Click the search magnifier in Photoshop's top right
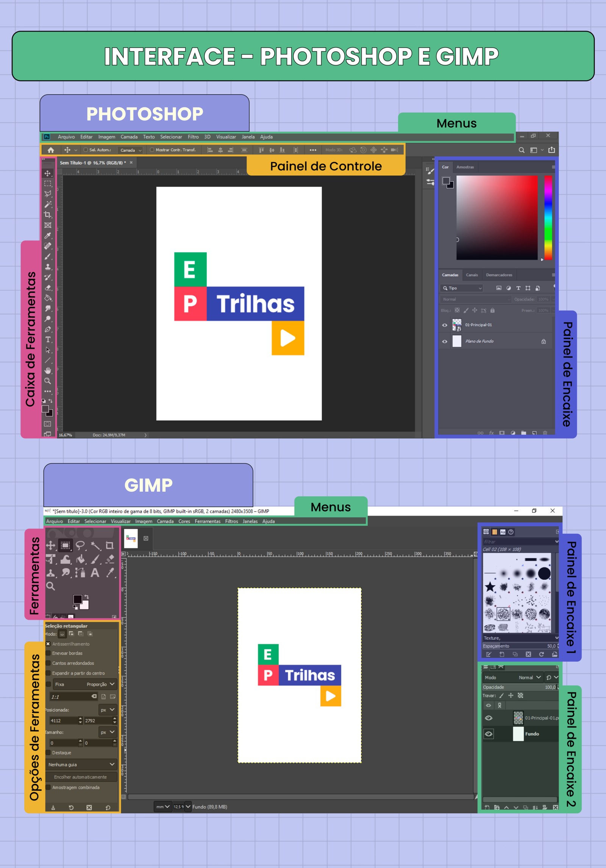This screenshot has width=606, height=868. (x=522, y=150)
